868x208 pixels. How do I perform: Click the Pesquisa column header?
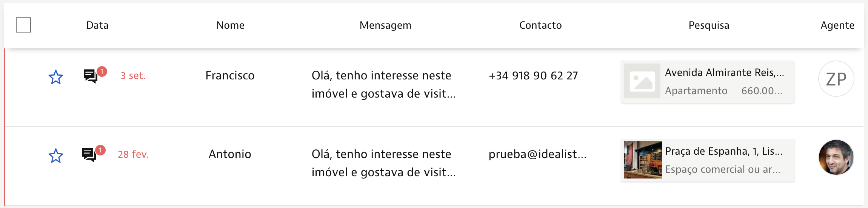coord(709,25)
